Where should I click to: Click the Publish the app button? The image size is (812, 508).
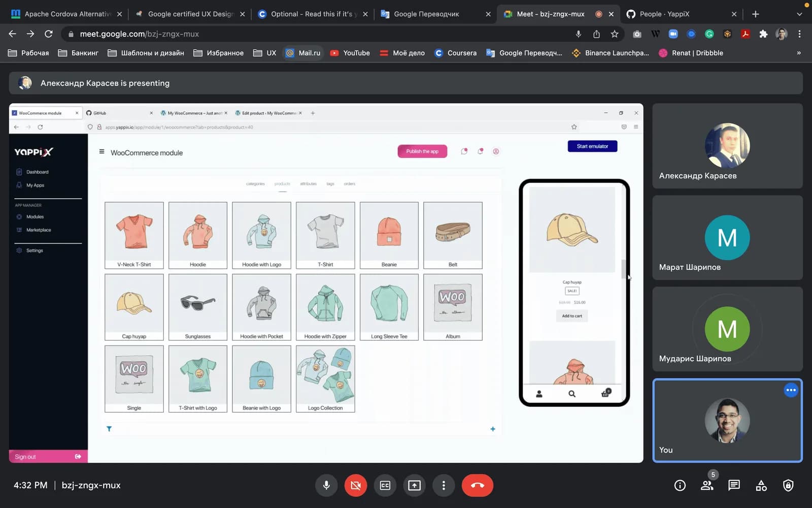[x=422, y=151]
